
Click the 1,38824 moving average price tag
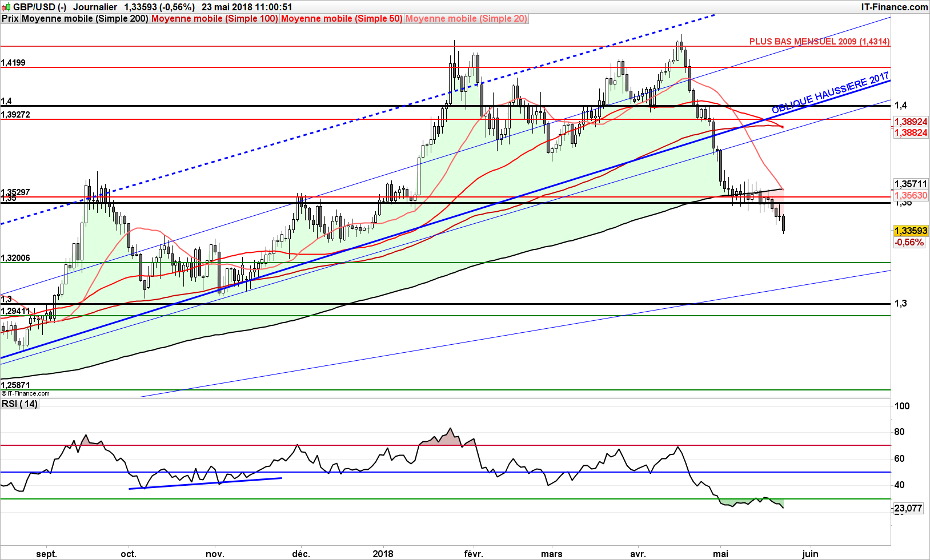(x=911, y=132)
